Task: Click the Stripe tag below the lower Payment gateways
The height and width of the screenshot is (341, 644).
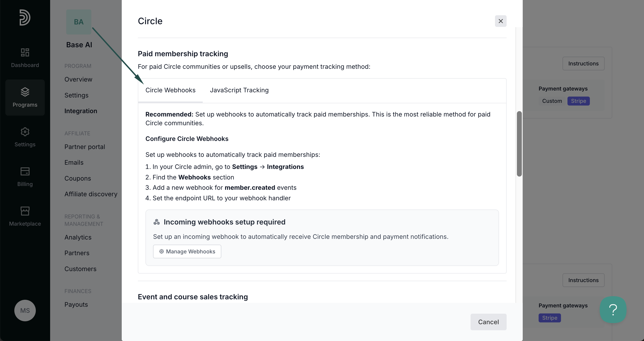Action: coord(550,318)
